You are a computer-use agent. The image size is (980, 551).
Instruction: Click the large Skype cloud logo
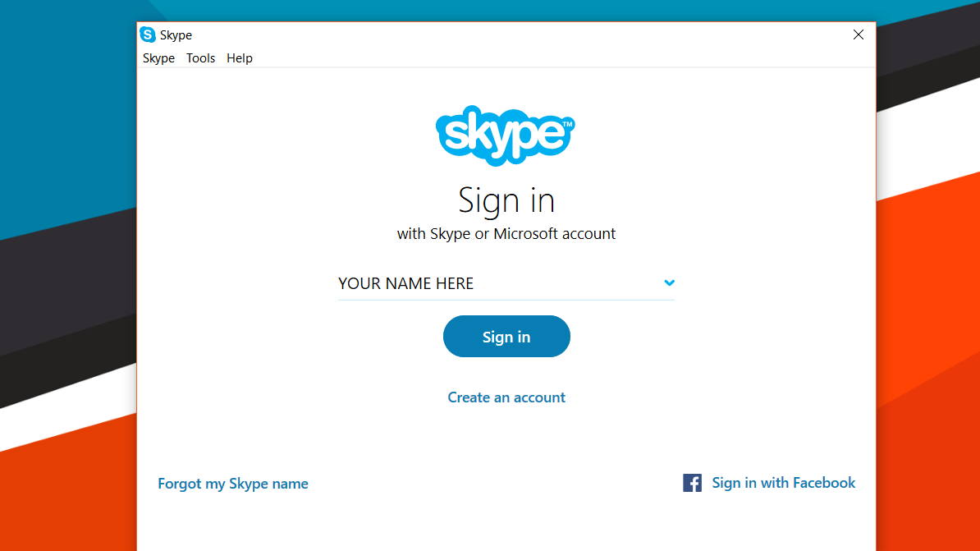click(506, 135)
